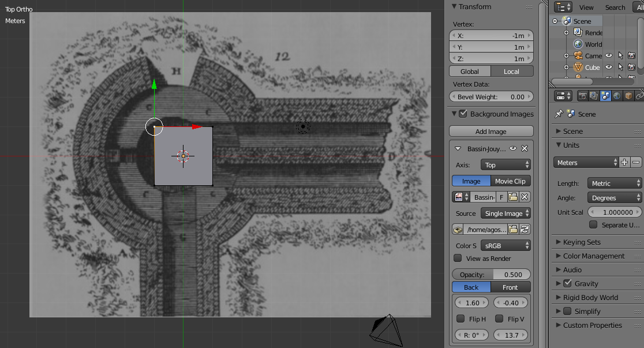644x348 pixels.
Task: Add a new unit preset plus
Action: (624, 162)
